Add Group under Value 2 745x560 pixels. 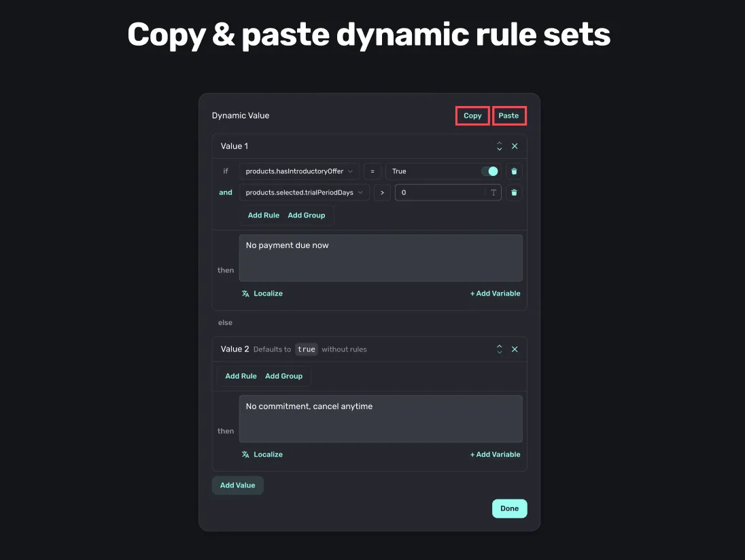(x=283, y=377)
